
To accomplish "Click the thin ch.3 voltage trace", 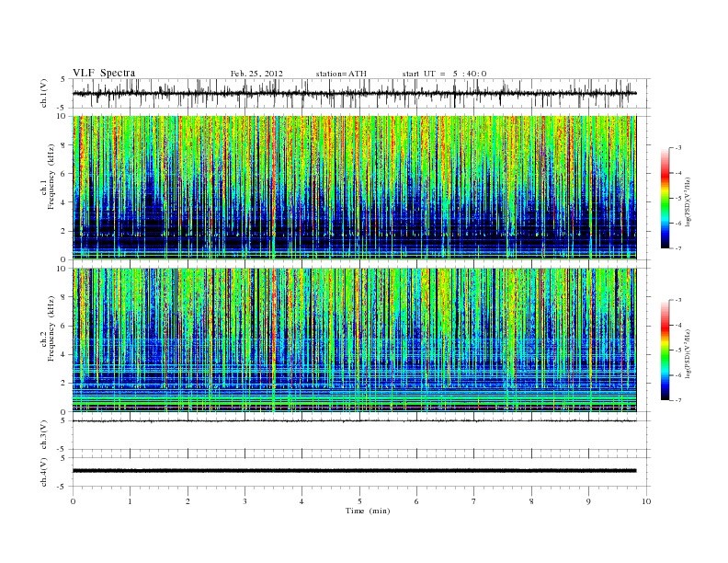I will (354, 420).
